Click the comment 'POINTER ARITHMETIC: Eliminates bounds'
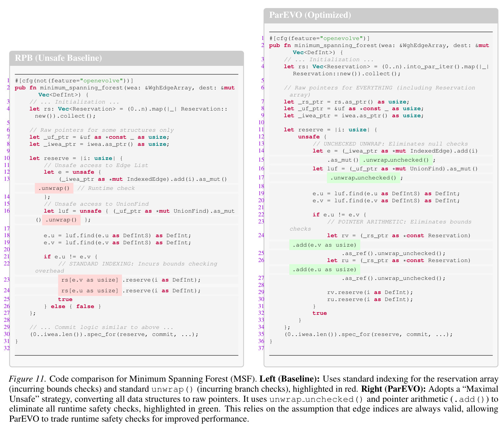Image resolution: width=504 pixels, height=429 pixels. (399, 222)
